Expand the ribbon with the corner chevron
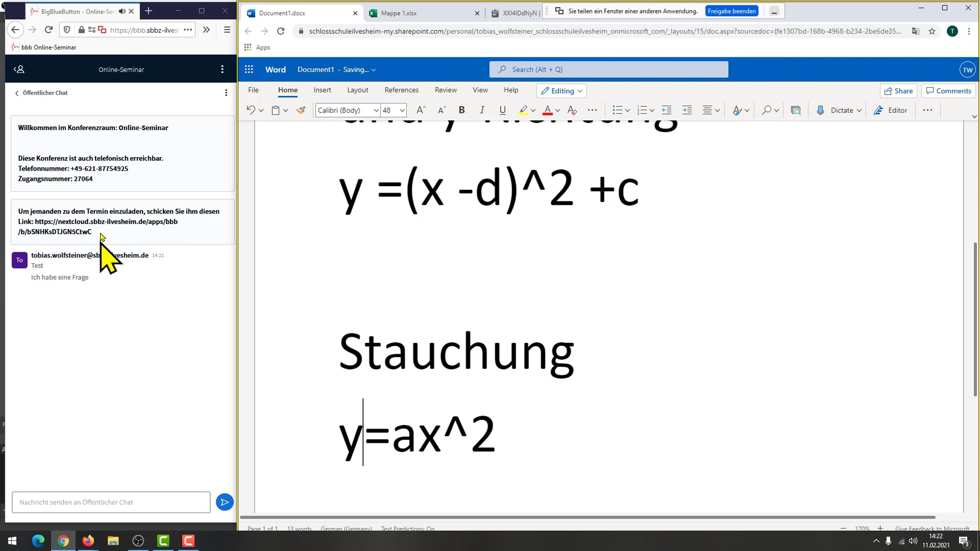Viewport: 980px width, 551px height. point(974,117)
